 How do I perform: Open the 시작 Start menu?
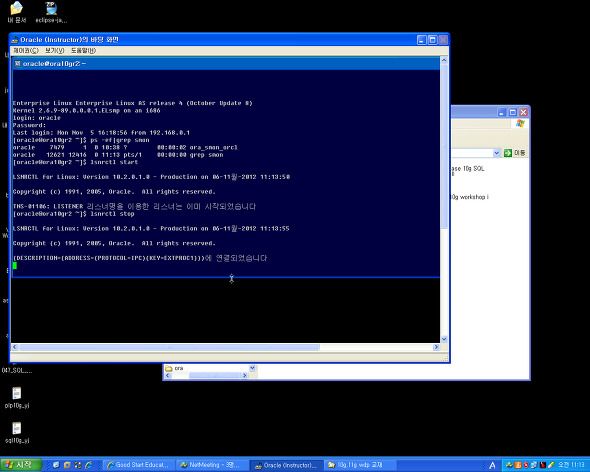[x=20, y=465]
